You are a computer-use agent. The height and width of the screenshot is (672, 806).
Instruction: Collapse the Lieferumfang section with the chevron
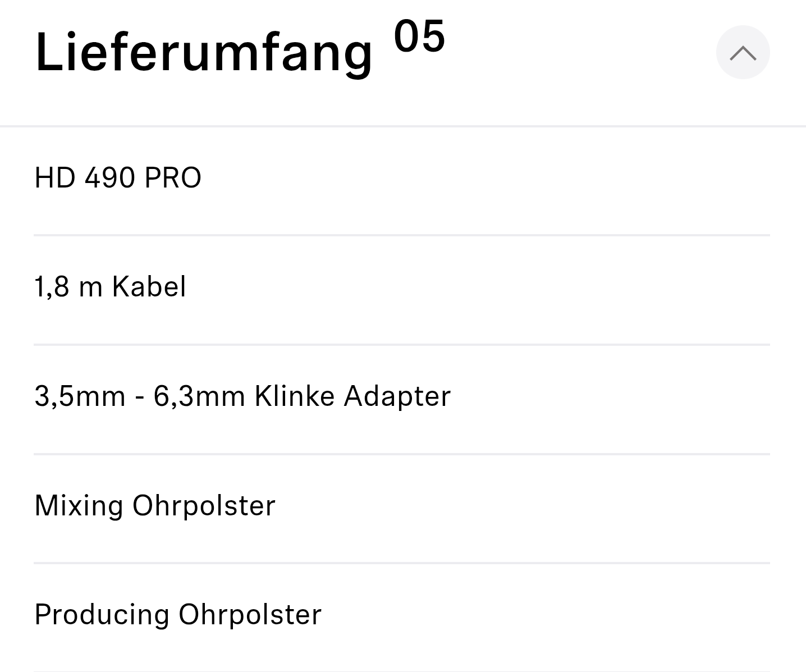(x=743, y=53)
